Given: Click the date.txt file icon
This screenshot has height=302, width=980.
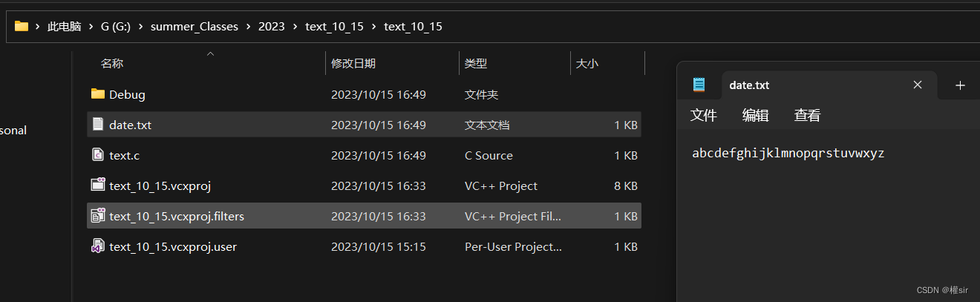Looking at the screenshot, I should pyautogui.click(x=97, y=125).
